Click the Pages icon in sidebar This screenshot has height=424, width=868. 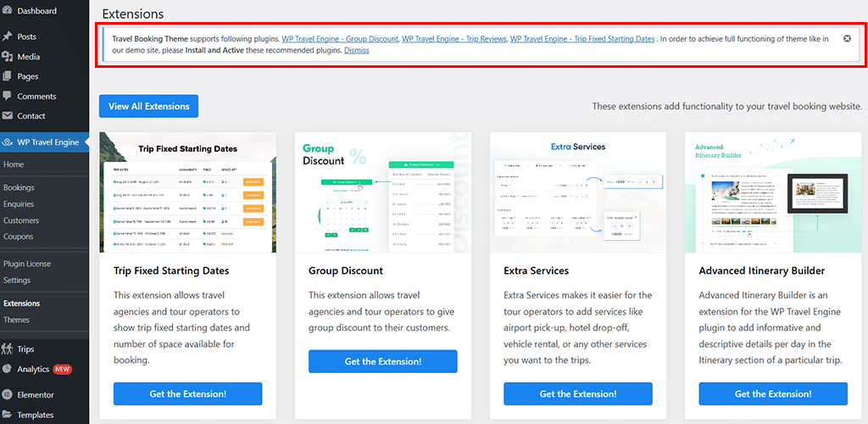pyautogui.click(x=8, y=76)
